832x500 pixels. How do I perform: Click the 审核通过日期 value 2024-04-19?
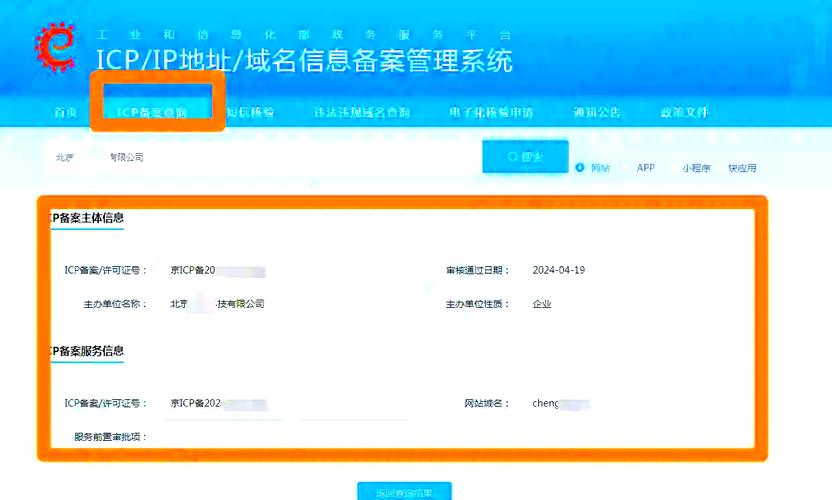point(559,271)
